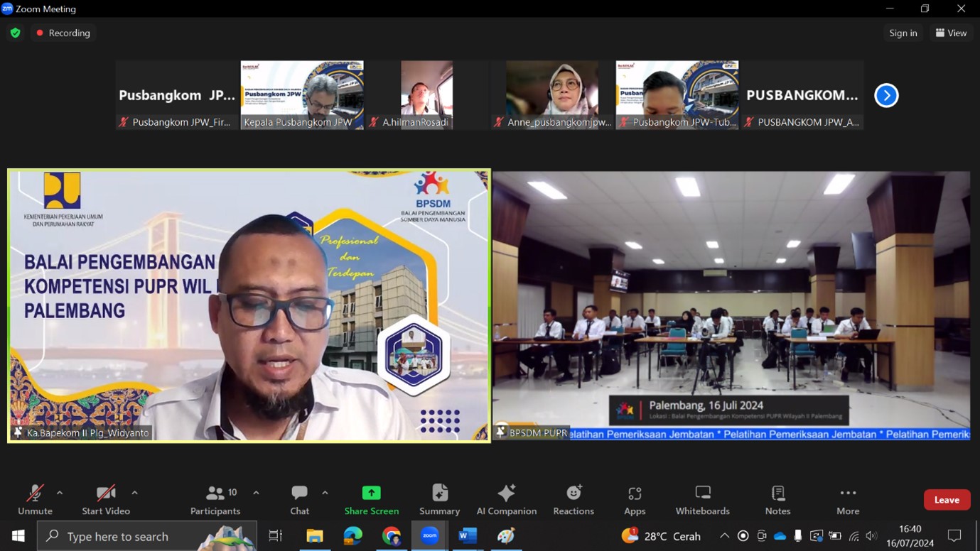Click microphone tray icon
Viewport: 980px width, 551px height.
tap(798, 536)
